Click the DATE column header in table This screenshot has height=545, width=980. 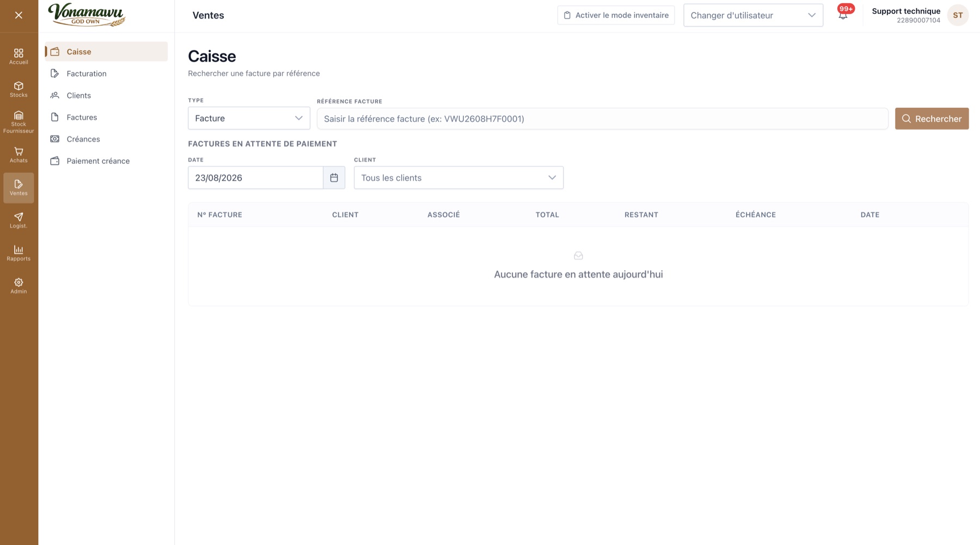point(870,215)
